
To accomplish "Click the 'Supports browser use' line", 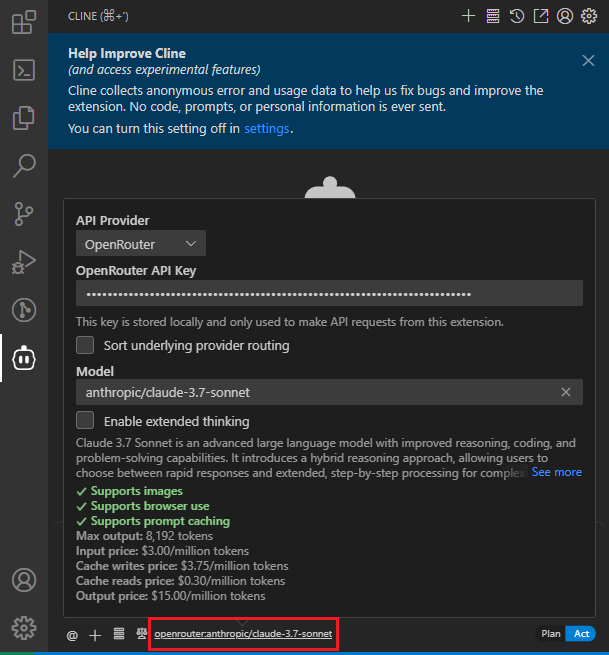I will point(143,506).
